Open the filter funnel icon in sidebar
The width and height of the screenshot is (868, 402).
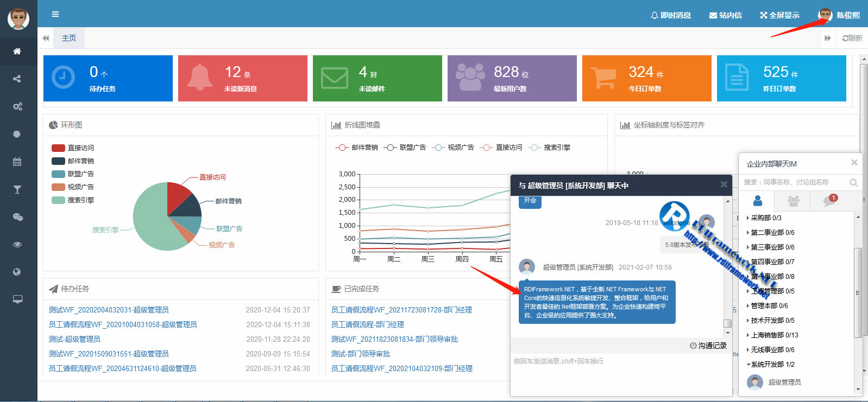[17, 189]
